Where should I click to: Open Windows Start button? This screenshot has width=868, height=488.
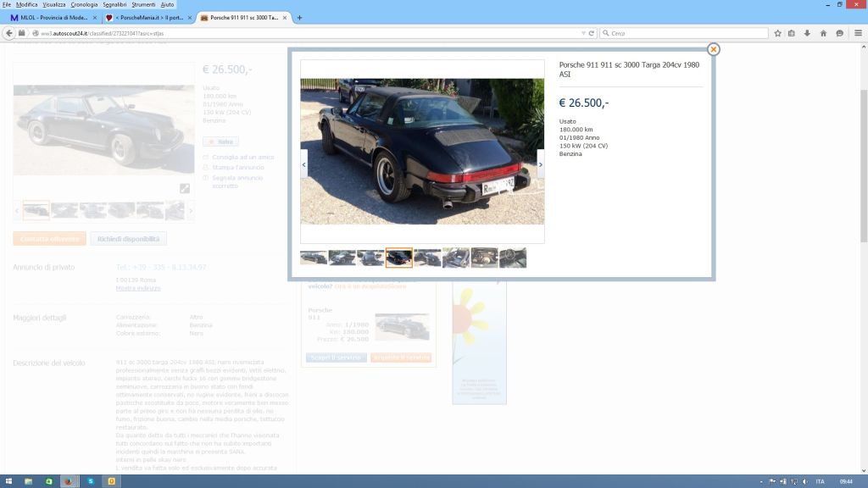[x=8, y=481]
